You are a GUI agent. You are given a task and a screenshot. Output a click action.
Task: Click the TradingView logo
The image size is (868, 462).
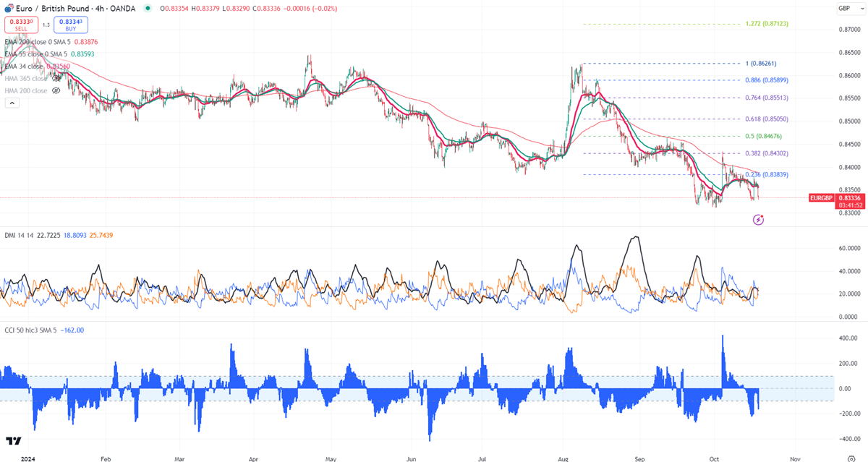(12, 441)
